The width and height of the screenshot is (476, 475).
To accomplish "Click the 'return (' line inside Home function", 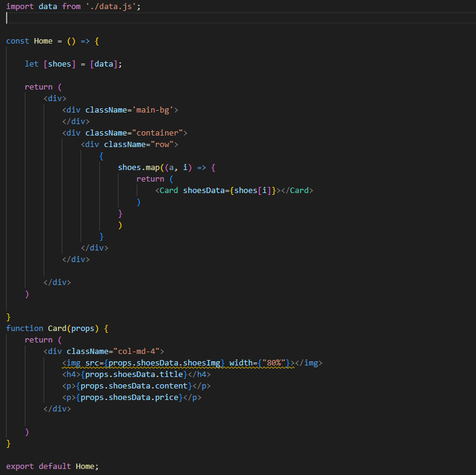I will point(43,87).
